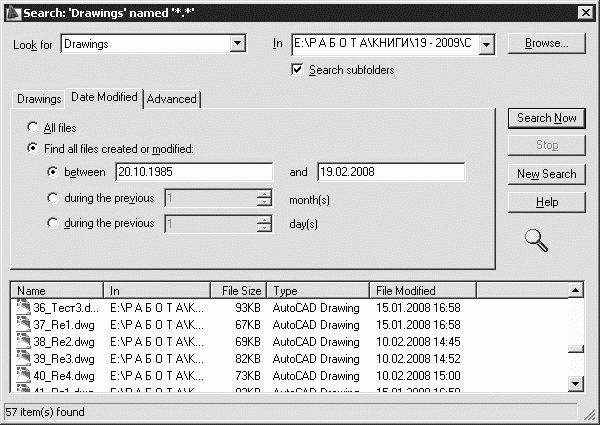Switch to the Drawings tab
The height and width of the screenshot is (425, 600).
click(38, 99)
